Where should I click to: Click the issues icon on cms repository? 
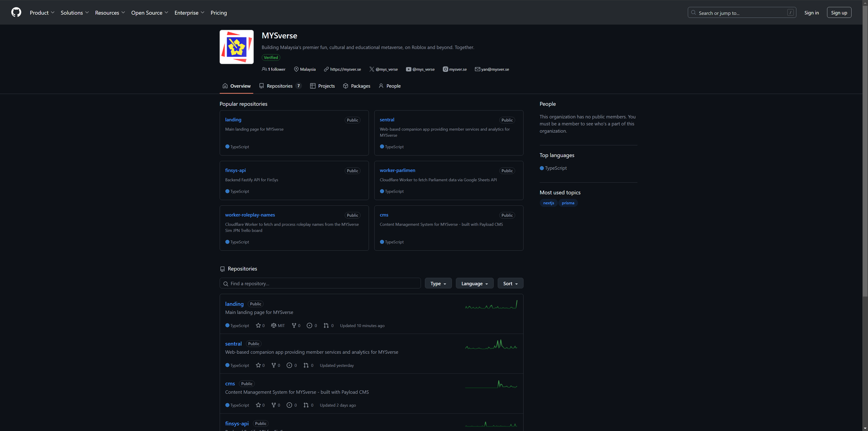pos(289,405)
